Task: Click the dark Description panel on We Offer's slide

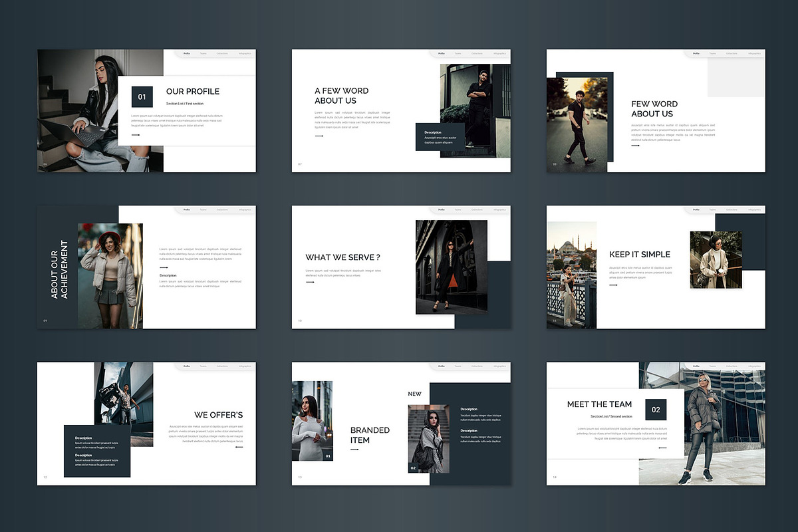Action: pyautogui.click(x=97, y=451)
